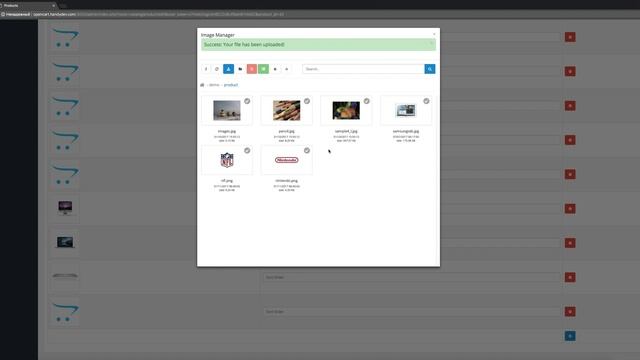The height and width of the screenshot is (360, 640).
Task: Choose the images.jpg thumbnail with figures on beach
Action: click(x=227, y=110)
